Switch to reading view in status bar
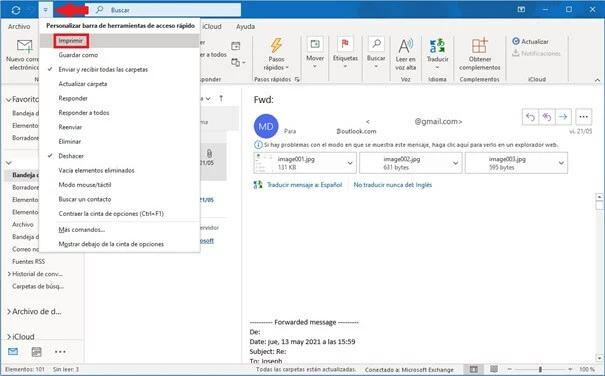Viewport: 605px width, 376px height. [493, 369]
